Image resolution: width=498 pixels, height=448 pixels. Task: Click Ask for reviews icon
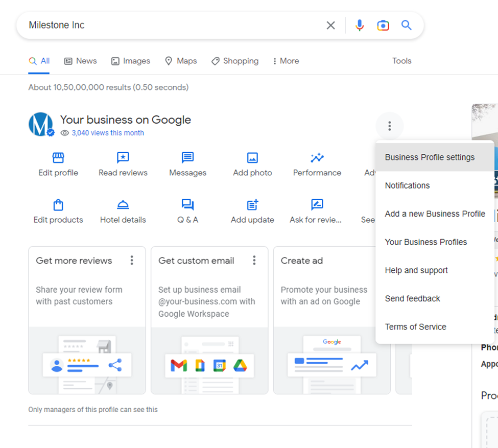(317, 205)
